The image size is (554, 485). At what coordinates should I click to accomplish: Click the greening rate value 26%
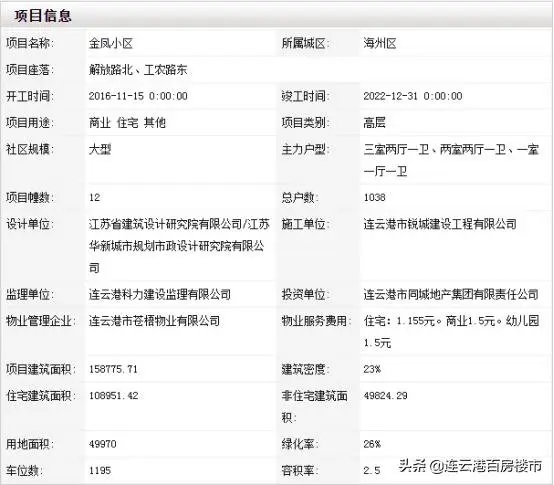(x=372, y=444)
